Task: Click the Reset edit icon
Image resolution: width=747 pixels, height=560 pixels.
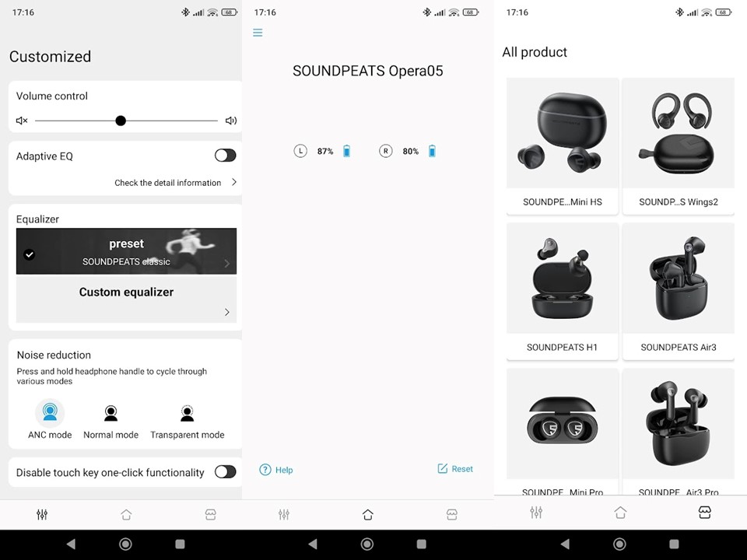Action: 442,468
